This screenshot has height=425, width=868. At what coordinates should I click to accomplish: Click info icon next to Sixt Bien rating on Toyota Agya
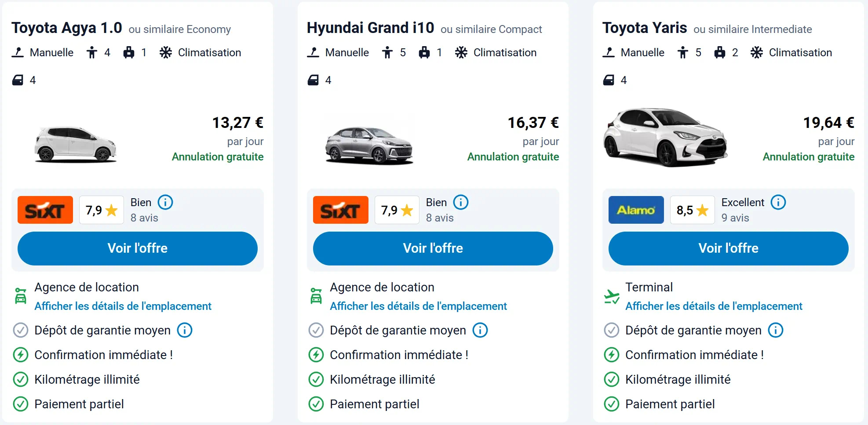(x=165, y=202)
